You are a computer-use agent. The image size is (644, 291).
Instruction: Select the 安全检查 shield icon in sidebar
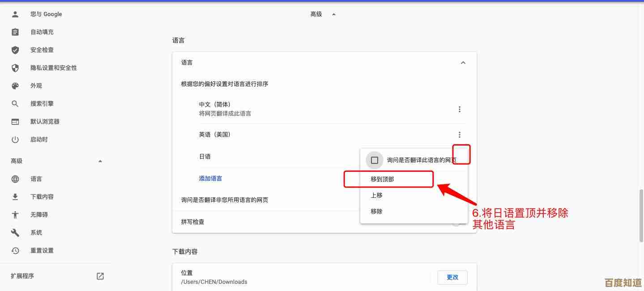pos(15,50)
